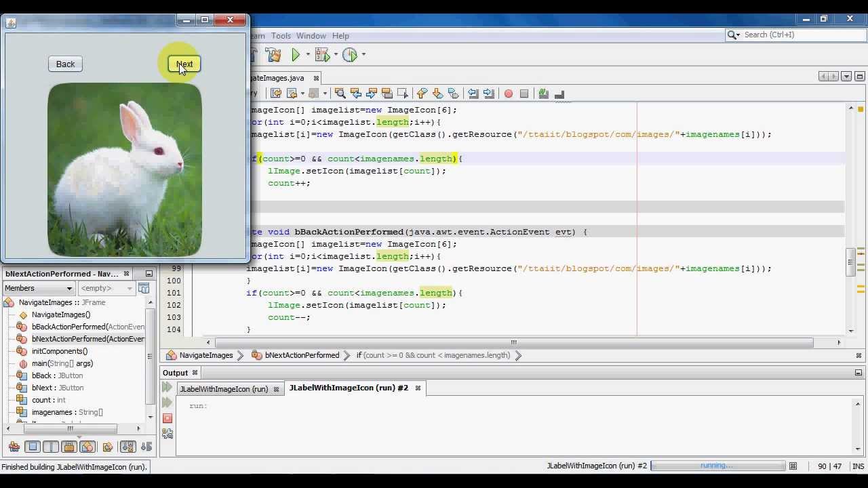This screenshot has height=488, width=868.
Task: Close the NavigateImages.java editor tab
Action: click(x=316, y=78)
